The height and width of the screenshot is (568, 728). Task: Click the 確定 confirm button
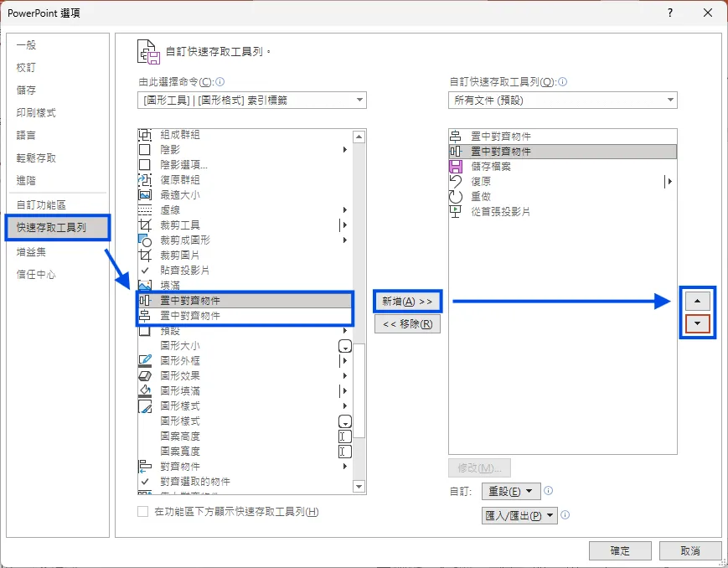click(620, 550)
